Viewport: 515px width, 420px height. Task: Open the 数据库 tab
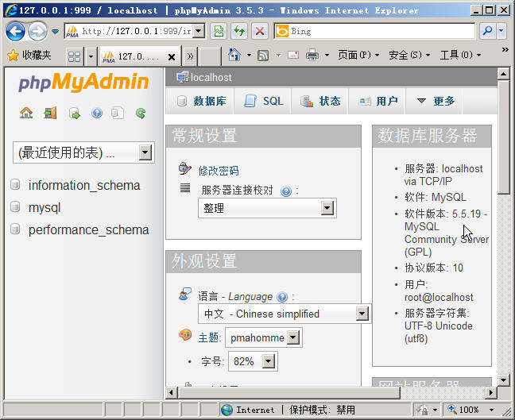[201, 101]
